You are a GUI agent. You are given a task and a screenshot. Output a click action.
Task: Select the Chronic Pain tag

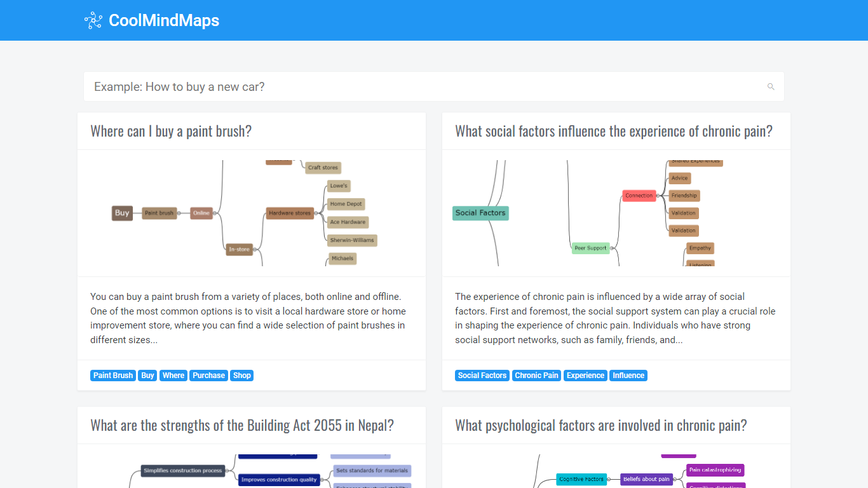pos(537,376)
